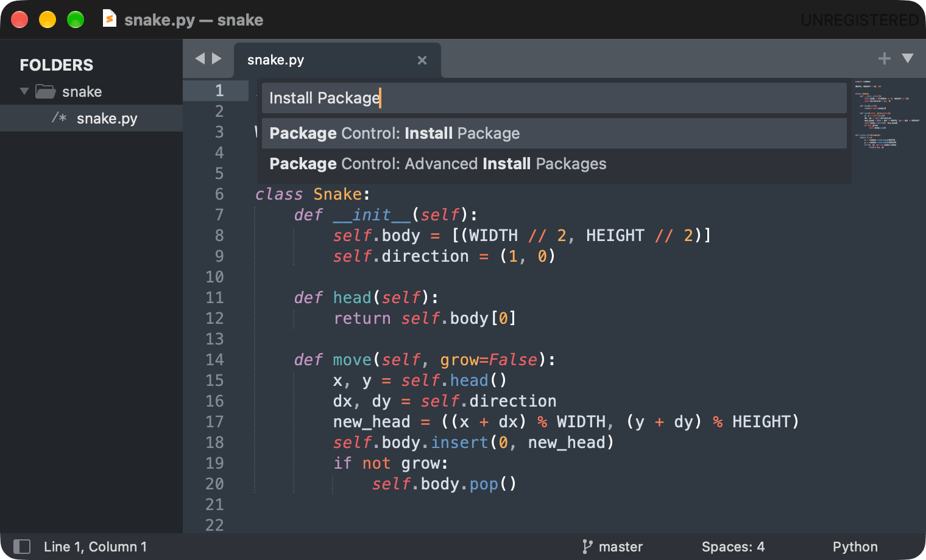
Task: Open the tab list dropdown arrow
Action: click(x=908, y=58)
